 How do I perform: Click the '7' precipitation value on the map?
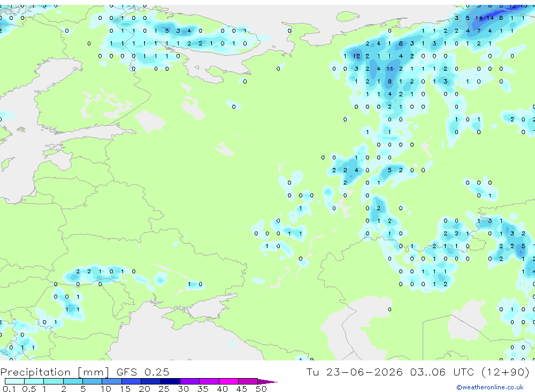[479, 30]
